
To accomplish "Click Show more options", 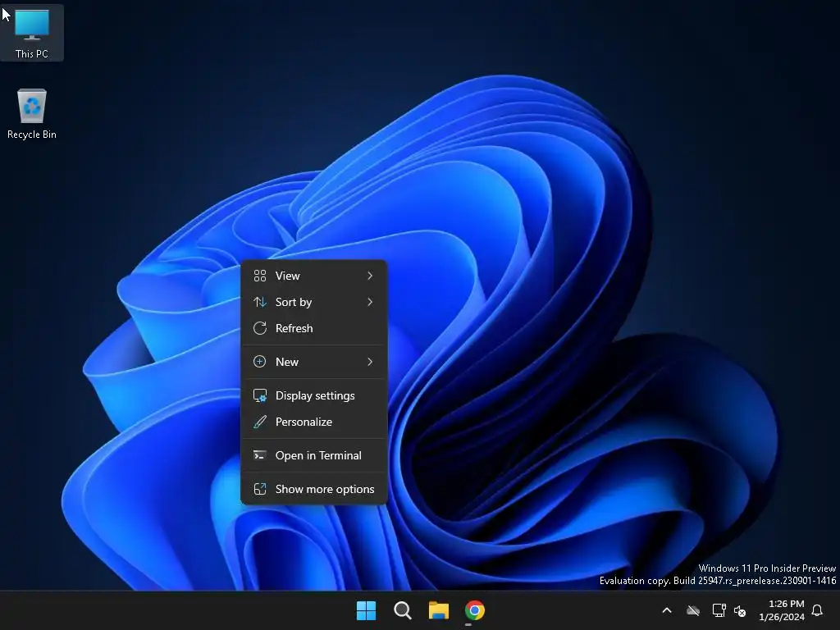I will (x=314, y=489).
